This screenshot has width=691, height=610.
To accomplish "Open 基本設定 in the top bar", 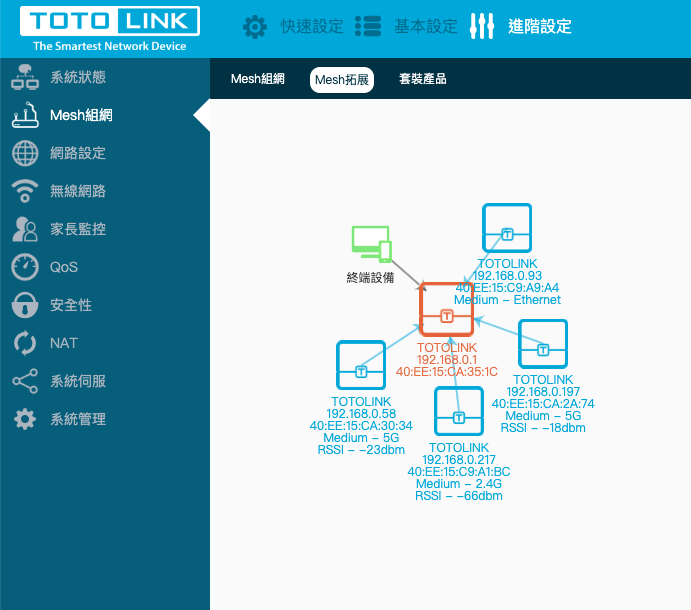I will pyautogui.click(x=426, y=26).
